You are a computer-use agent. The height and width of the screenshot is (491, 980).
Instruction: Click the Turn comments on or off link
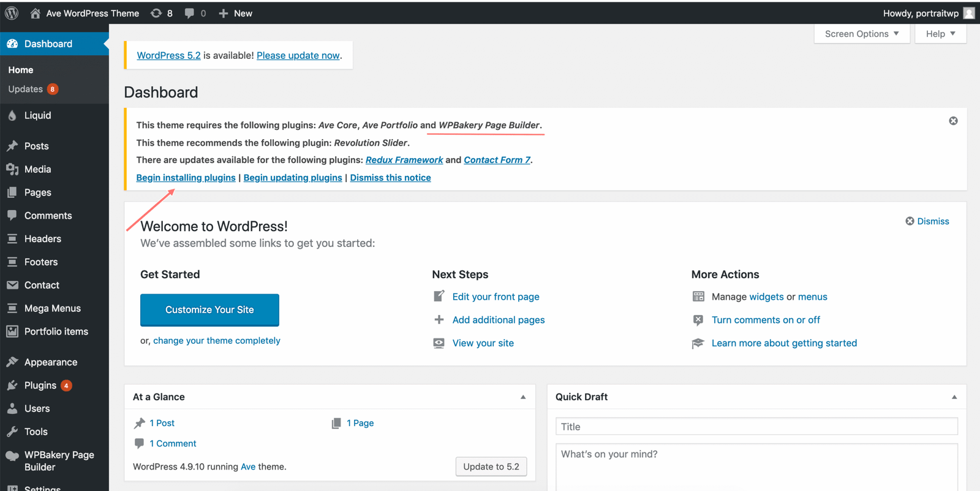pos(766,320)
